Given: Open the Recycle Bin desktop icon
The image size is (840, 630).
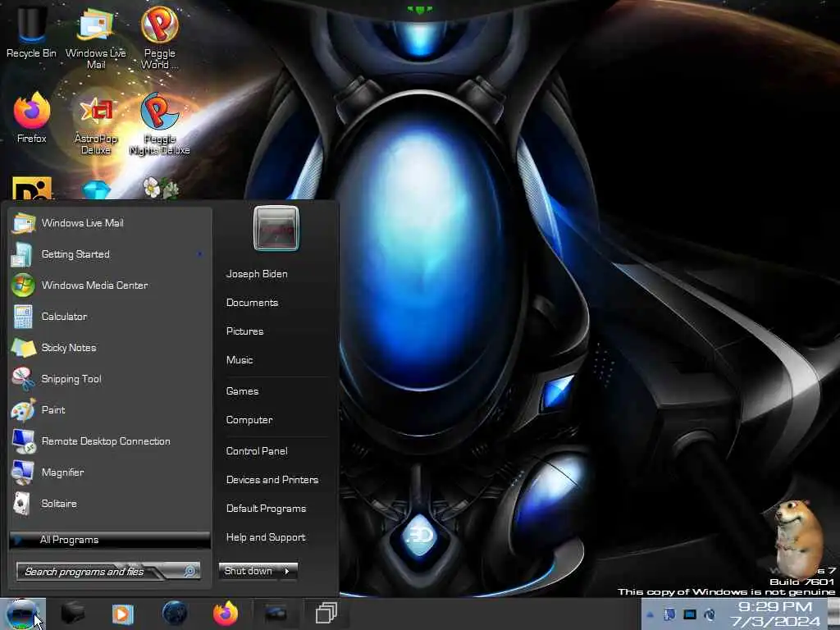Looking at the screenshot, I should point(31,31).
